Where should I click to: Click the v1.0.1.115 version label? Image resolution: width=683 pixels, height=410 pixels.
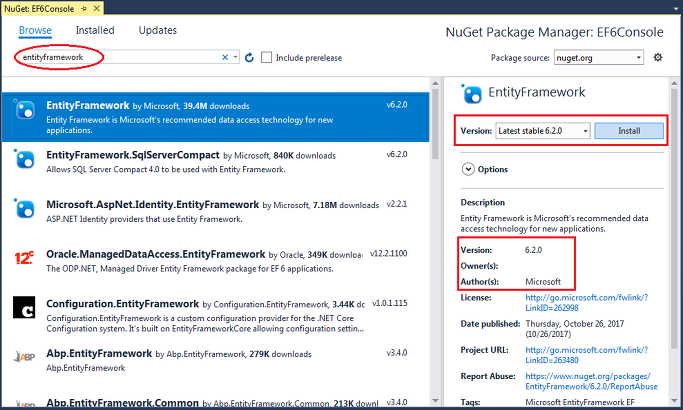(x=389, y=303)
